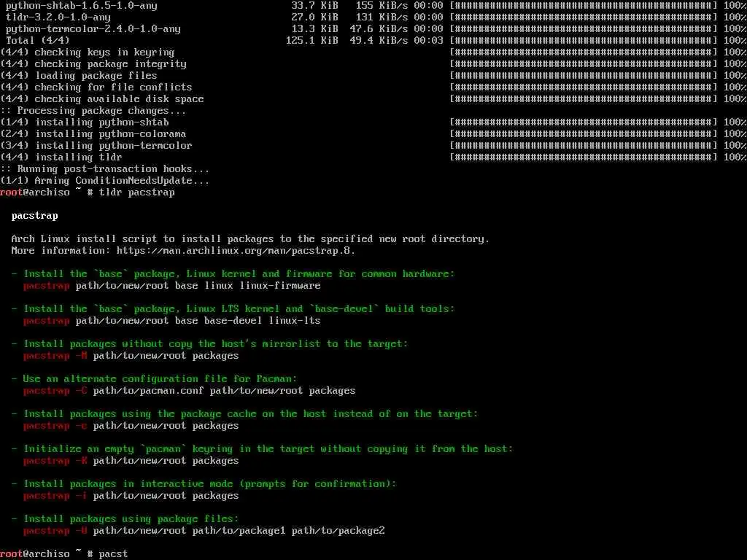Image resolution: width=747 pixels, height=560 pixels.
Task: Click 'Initialize an empty `pacman` keyring' description line
Action: click(262, 449)
